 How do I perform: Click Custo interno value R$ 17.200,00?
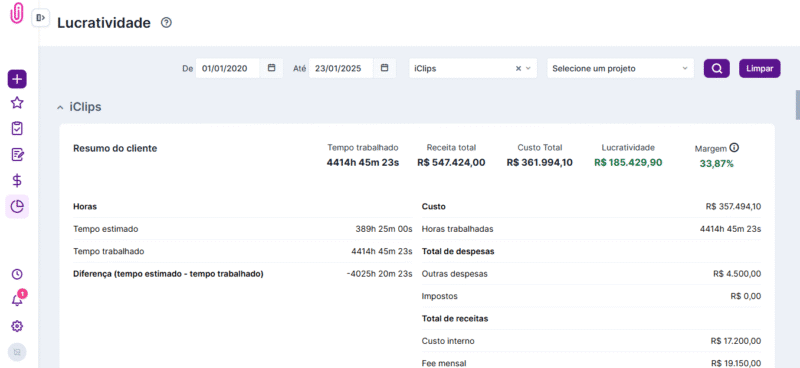click(735, 341)
